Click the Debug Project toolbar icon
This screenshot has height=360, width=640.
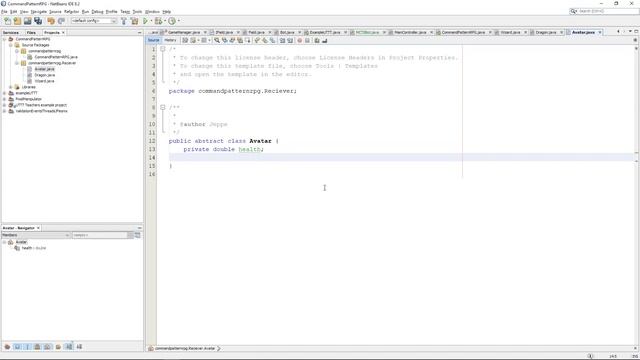pyautogui.click(x=158, y=21)
